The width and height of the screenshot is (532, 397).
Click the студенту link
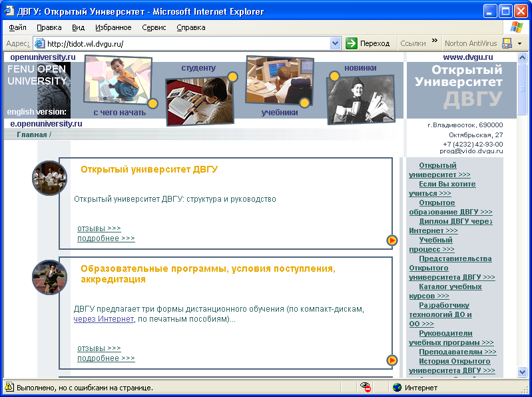[198, 67]
